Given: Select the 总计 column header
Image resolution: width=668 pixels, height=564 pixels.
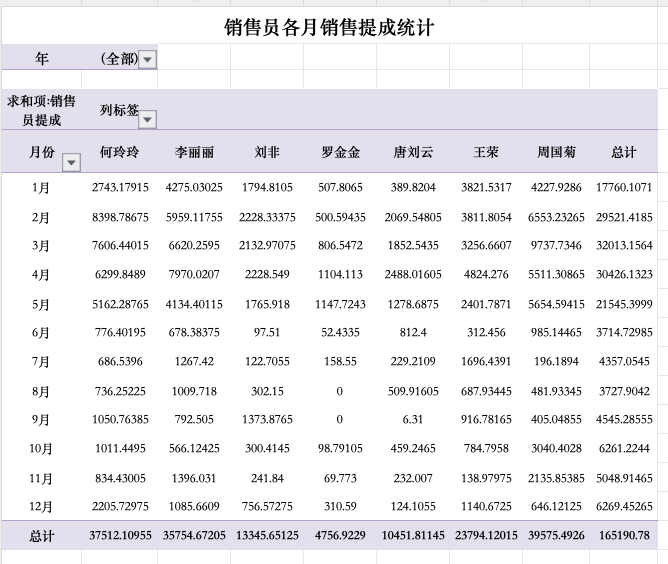Looking at the screenshot, I should [x=624, y=152].
